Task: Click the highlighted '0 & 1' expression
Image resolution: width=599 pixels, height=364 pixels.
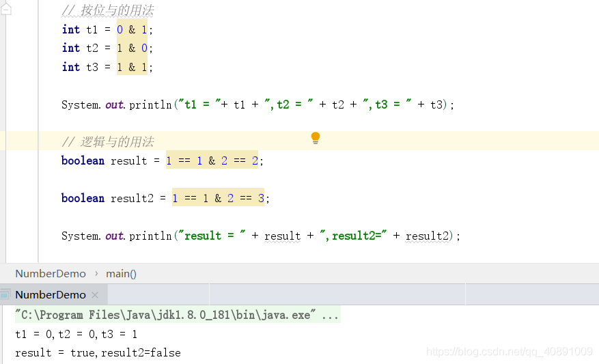Action: (132, 29)
